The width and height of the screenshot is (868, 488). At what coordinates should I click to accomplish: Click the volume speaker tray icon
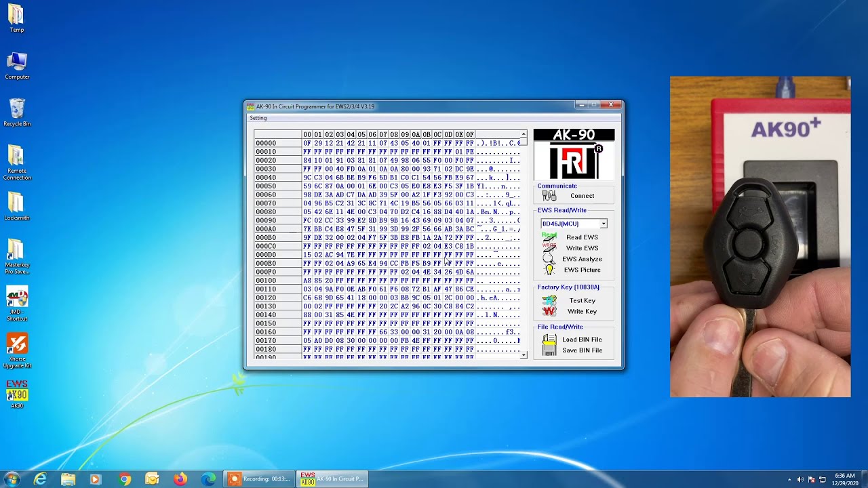pos(800,480)
